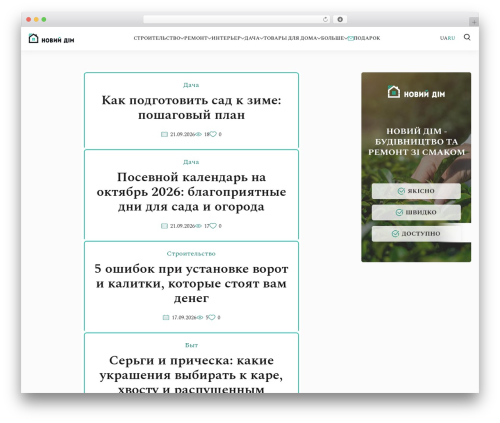Click calendar icon on sowing calendar article
The image size is (500, 423).
(x=164, y=226)
